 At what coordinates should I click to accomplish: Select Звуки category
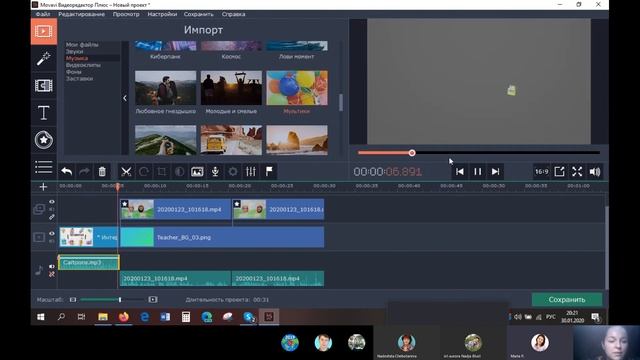[74, 51]
